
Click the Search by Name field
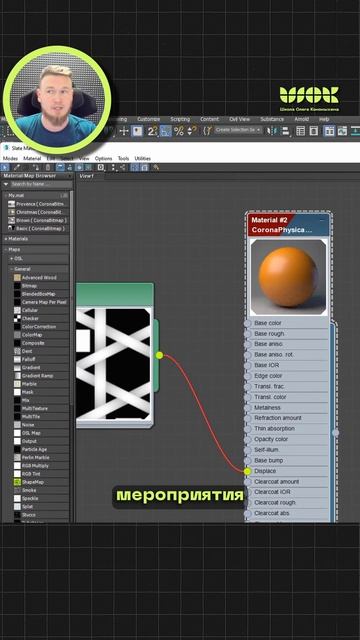41,184
